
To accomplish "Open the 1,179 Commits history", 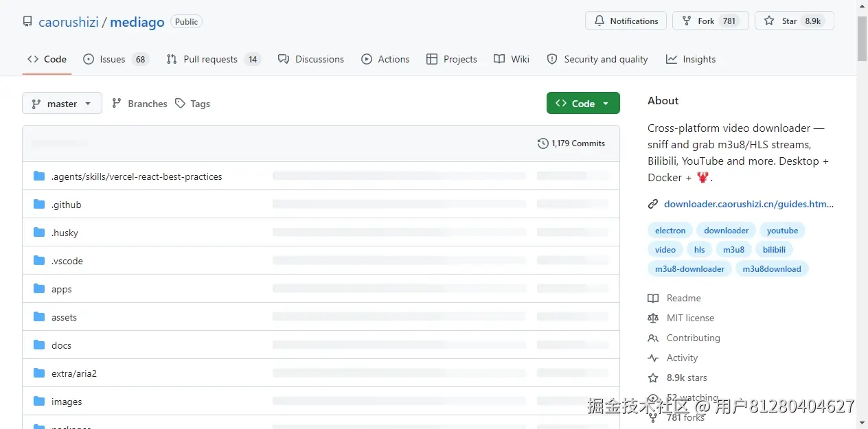I will point(571,143).
